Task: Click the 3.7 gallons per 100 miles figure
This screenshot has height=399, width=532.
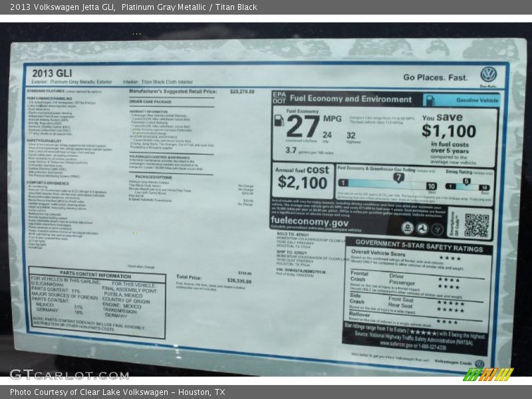Action: [x=291, y=150]
